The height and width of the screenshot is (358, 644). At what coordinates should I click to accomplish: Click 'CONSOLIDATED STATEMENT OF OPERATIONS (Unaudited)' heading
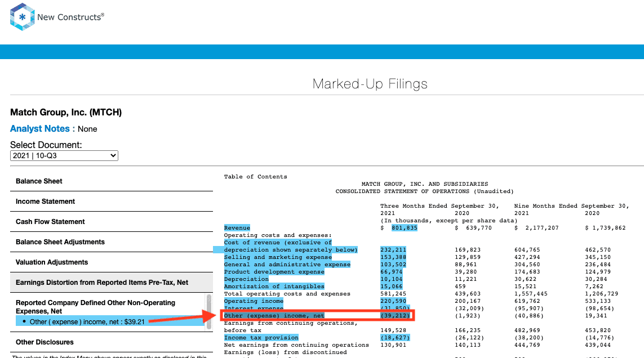425,191
